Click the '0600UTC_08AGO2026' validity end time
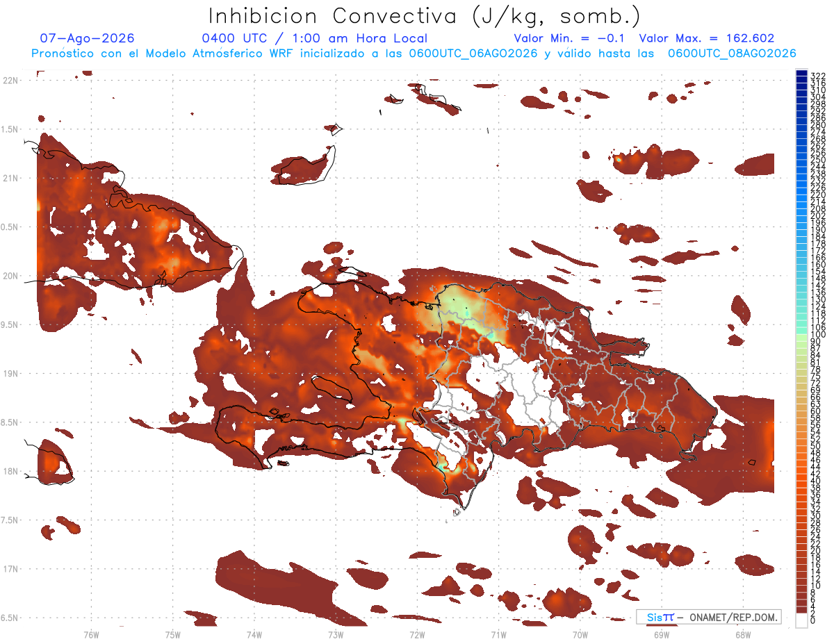Image resolution: width=834 pixels, height=644 pixels. (x=732, y=53)
